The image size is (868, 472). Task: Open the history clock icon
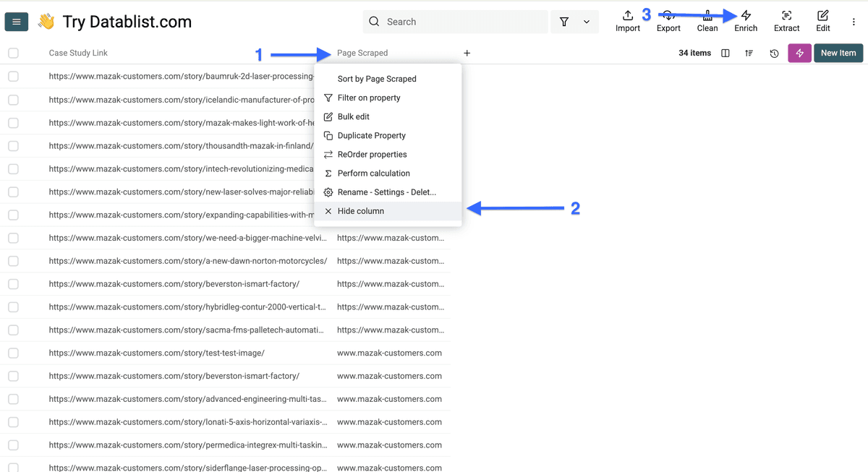tap(774, 53)
